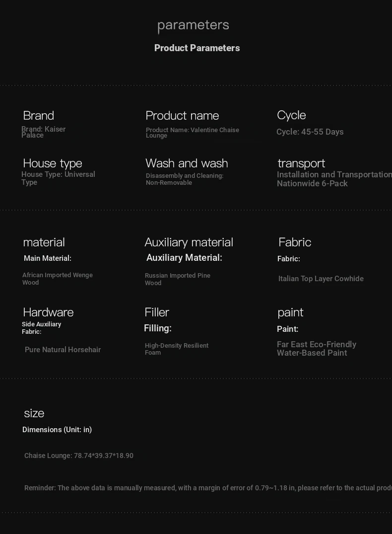This screenshot has height=534, width=392.
Task: Click 'Disassembly and Cleaning: Non-Removable' text
Action: pyautogui.click(x=184, y=179)
